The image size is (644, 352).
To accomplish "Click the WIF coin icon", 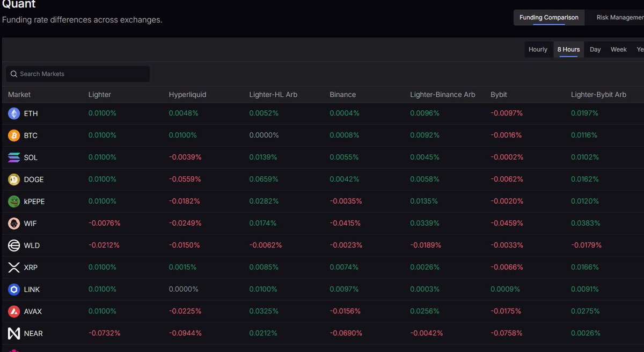I will point(14,224).
